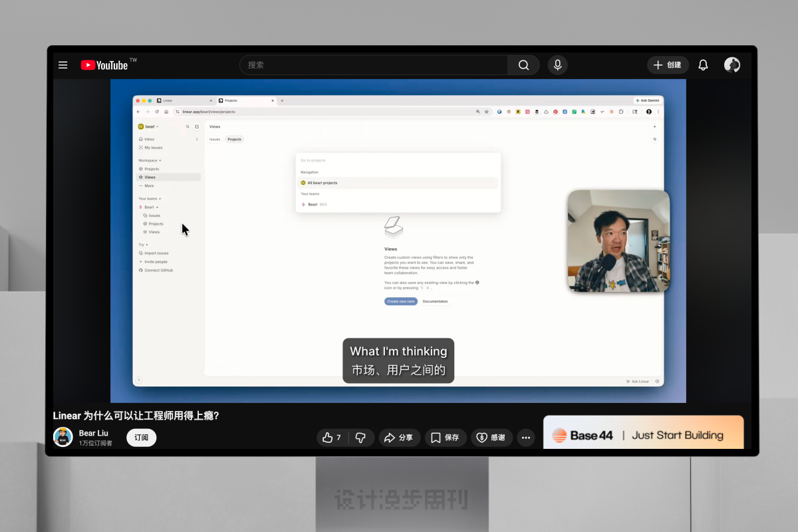Open the Chrome three-dot menu
798x532 pixels.
[658, 112]
